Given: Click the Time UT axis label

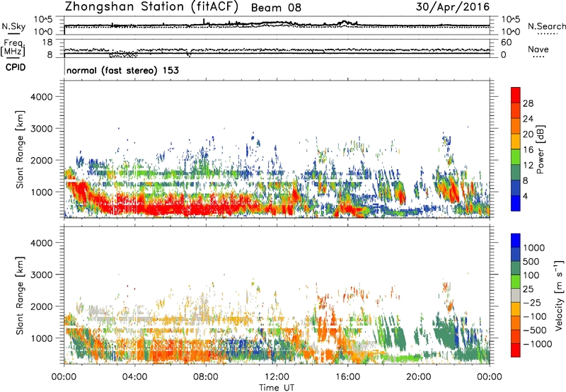Looking at the screenshot, I should click(277, 388).
